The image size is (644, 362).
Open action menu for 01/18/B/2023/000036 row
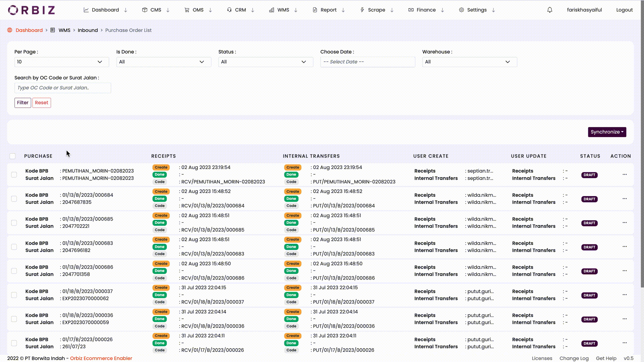[x=625, y=319]
